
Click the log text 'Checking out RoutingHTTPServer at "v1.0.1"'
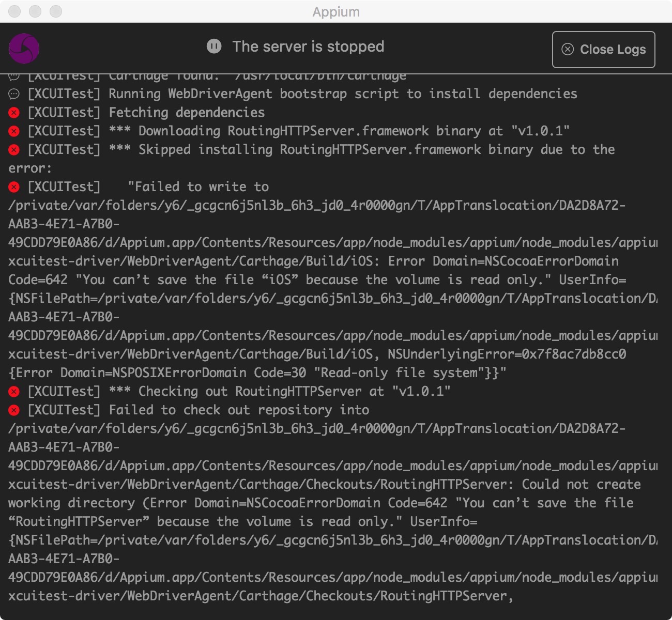tap(295, 392)
